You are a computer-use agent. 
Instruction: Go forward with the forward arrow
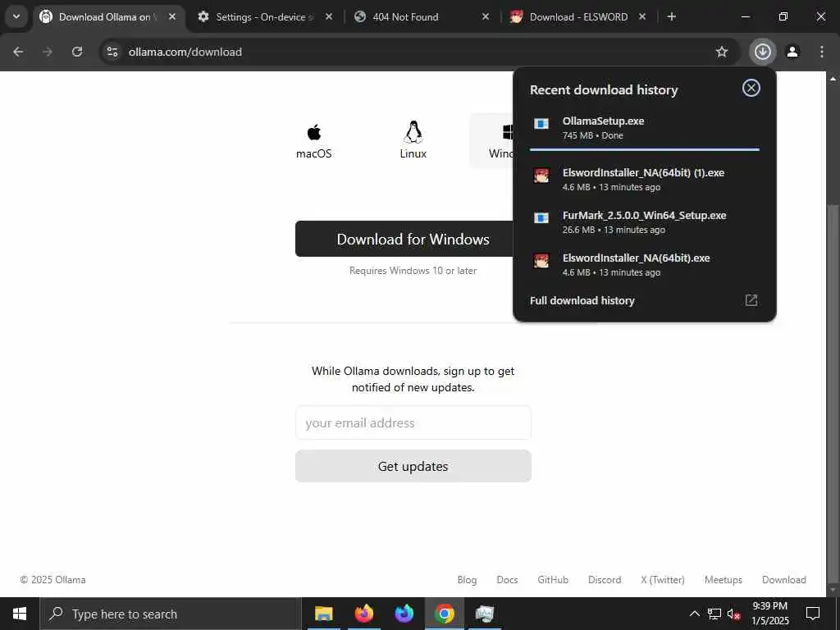(x=48, y=52)
